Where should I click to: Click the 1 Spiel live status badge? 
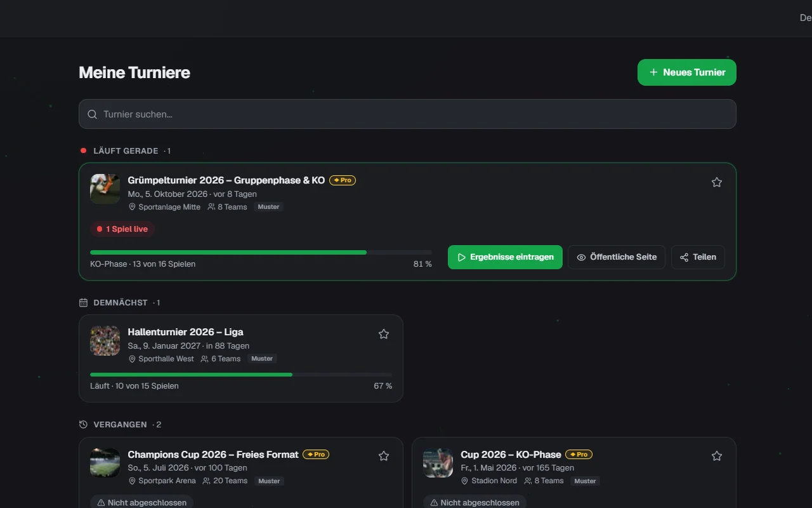(x=122, y=229)
